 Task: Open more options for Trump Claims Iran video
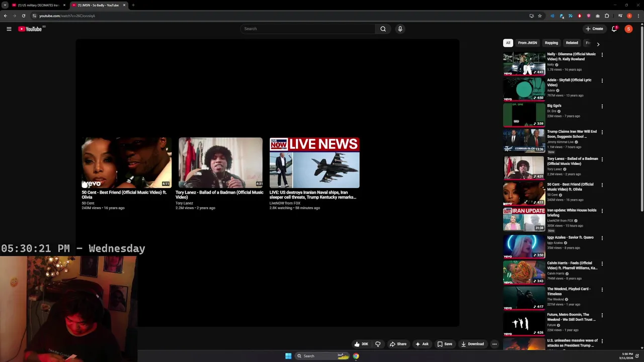click(602, 132)
